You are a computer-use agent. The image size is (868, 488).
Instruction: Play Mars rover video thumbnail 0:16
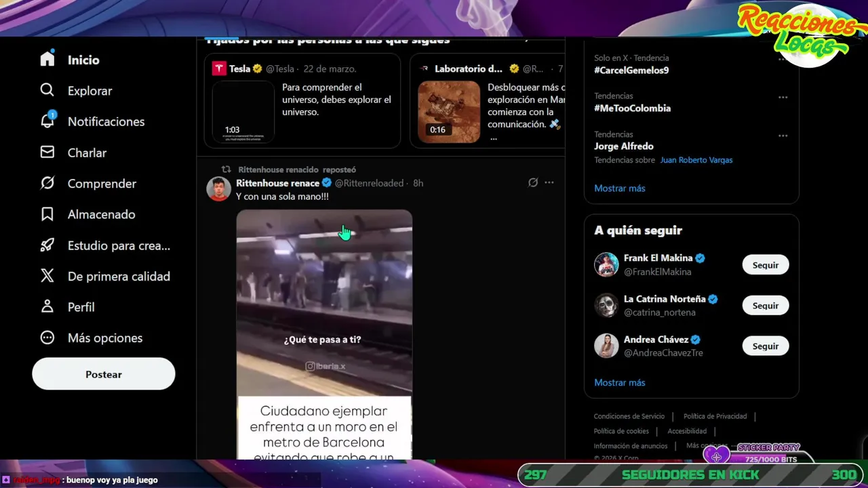pos(449,112)
